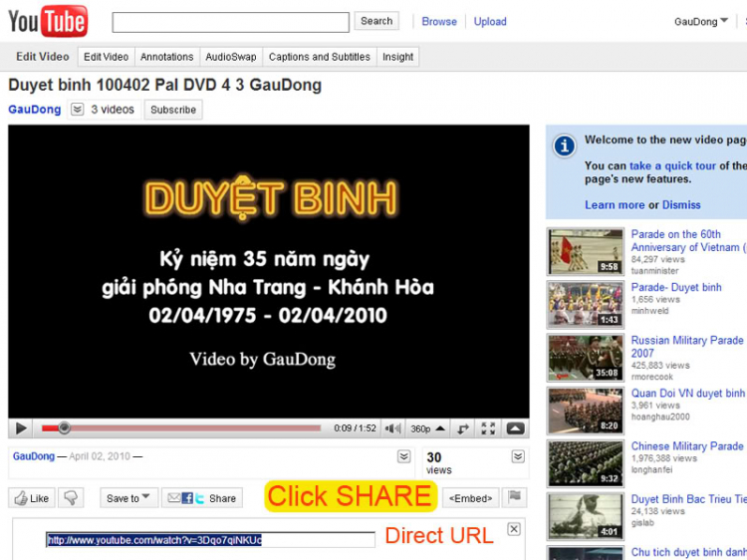Expand the video description chevron
This screenshot has height=560, width=747.
pos(403,456)
